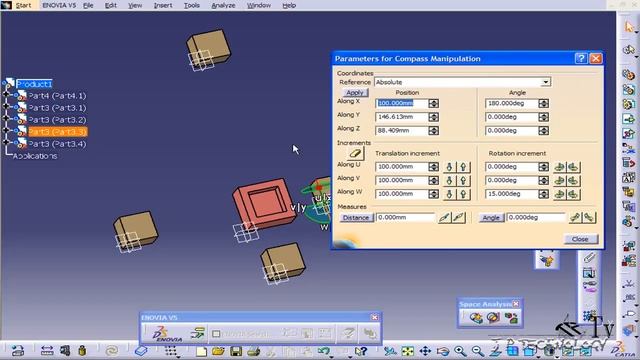Expand the Part3 (Part3.1) tree node
640x360 pixels.
(x=6, y=106)
